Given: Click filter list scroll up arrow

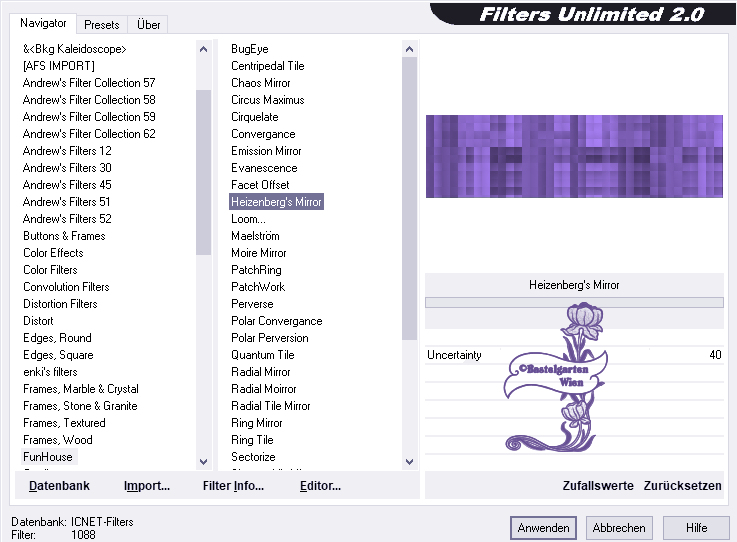Looking at the screenshot, I should [409, 49].
